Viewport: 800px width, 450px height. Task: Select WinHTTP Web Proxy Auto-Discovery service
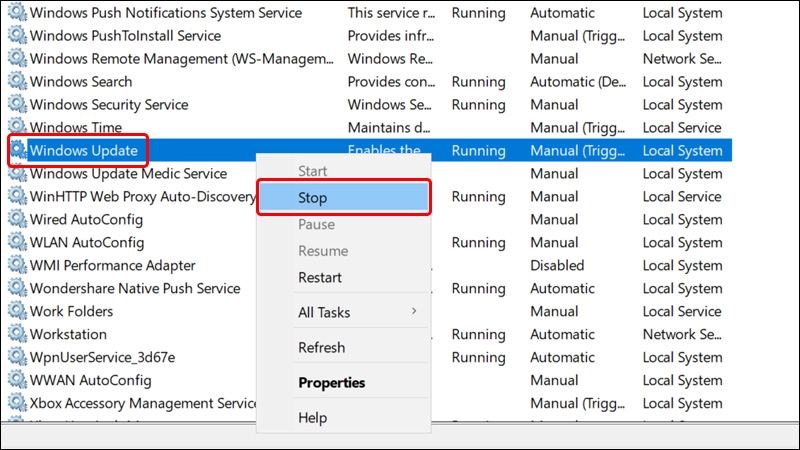tap(142, 196)
